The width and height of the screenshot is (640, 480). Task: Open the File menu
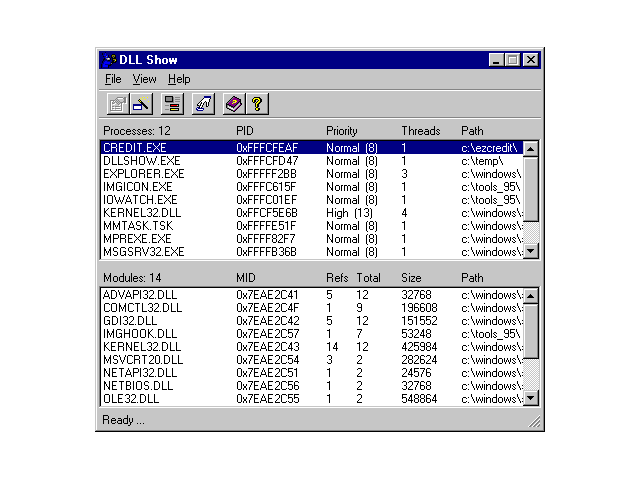click(x=113, y=79)
